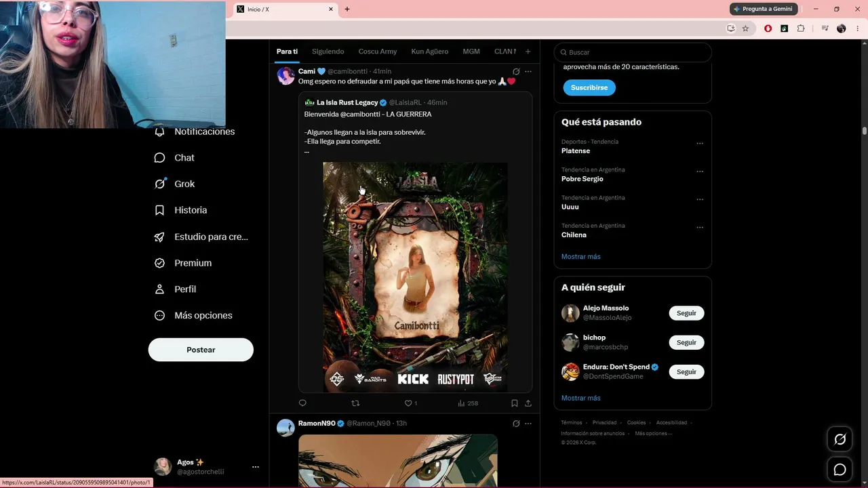Open Grok icon on RamonN90's post
Image resolution: width=868 pixels, height=488 pixels.
point(516,424)
